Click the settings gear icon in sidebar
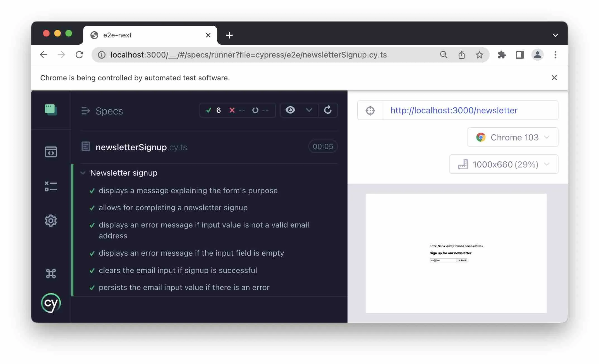Screen dimensions: 599x364 (x=51, y=220)
